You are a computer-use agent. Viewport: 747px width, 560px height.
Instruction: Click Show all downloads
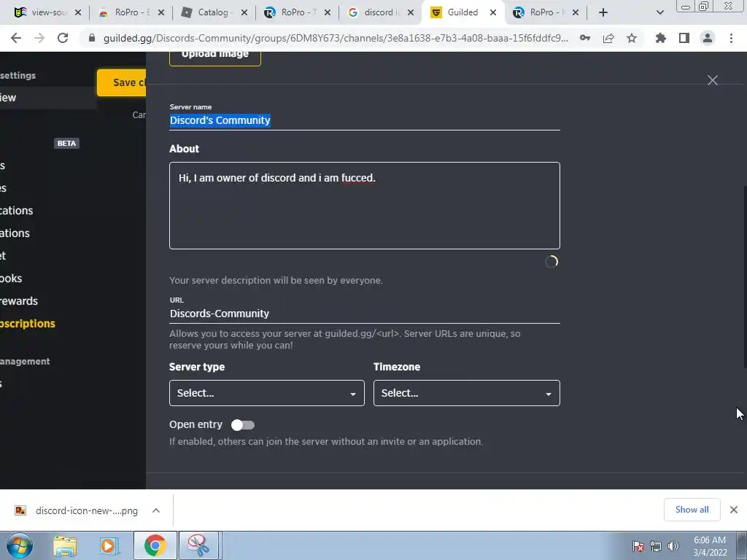coord(692,510)
